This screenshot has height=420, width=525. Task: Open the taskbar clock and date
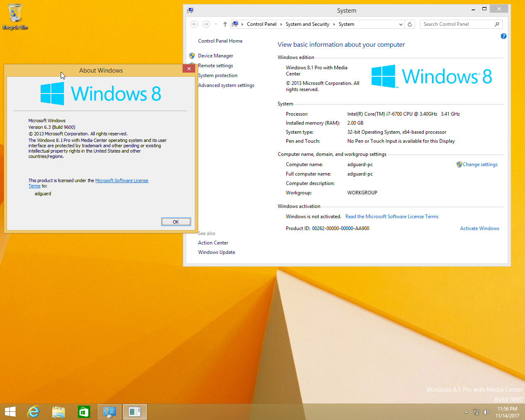(507, 412)
